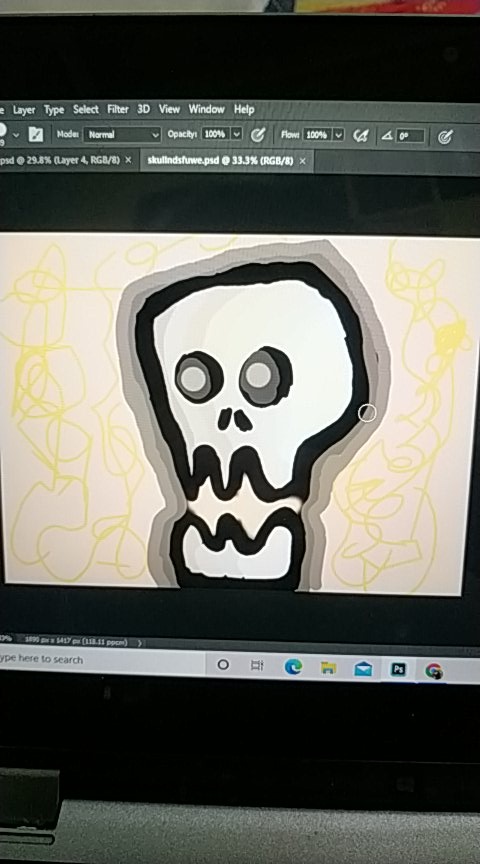Image resolution: width=480 pixels, height=864 pixels.
Task: Expand the Flow slider dropdown arrow
Action: coord(338,134)
